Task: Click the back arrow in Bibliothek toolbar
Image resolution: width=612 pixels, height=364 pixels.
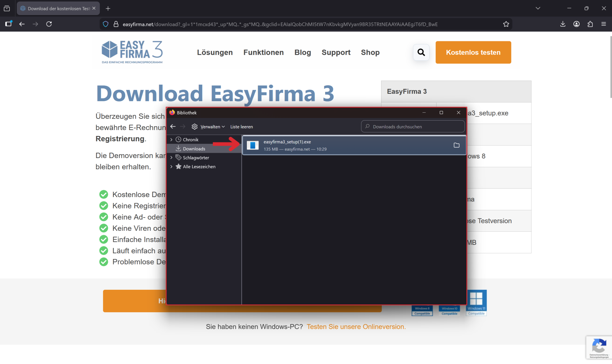Action: pyautogui.click(x=173, y=127)
